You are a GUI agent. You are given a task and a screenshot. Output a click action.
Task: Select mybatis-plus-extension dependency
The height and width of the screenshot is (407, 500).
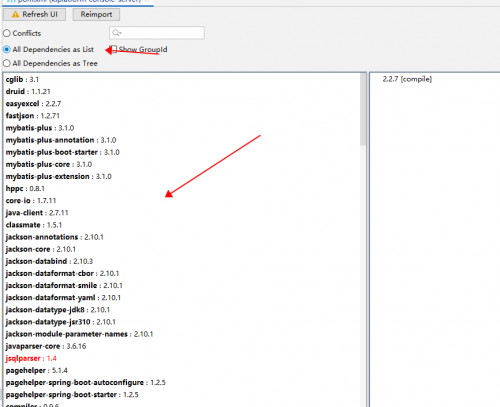tap(58, 176)
